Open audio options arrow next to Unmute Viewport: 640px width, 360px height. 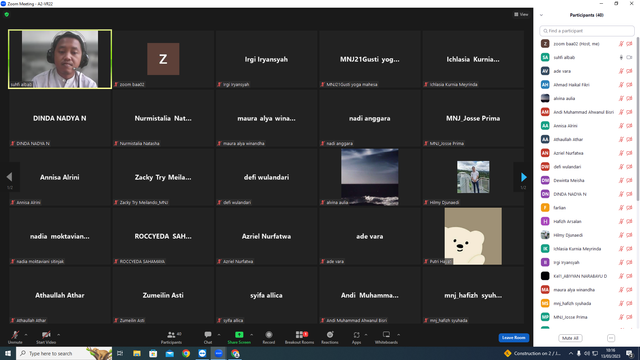[x=26, y=335]
